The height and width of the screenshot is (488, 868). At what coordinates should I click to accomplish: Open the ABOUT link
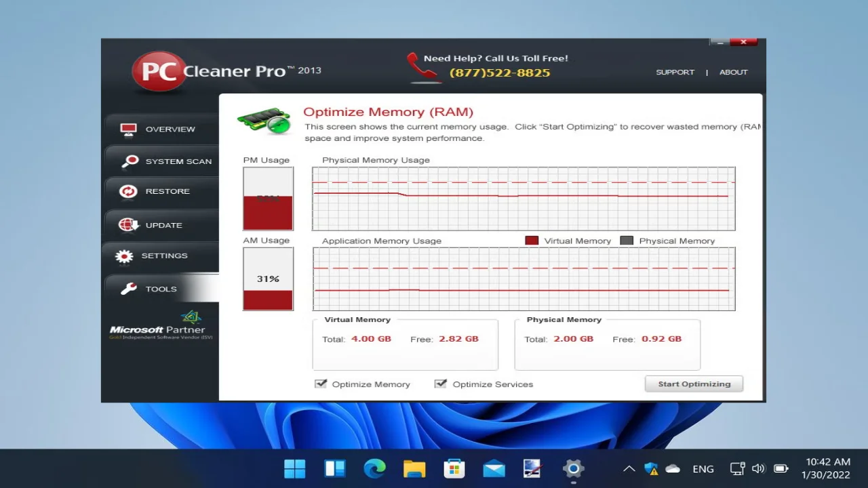(733, 73)
